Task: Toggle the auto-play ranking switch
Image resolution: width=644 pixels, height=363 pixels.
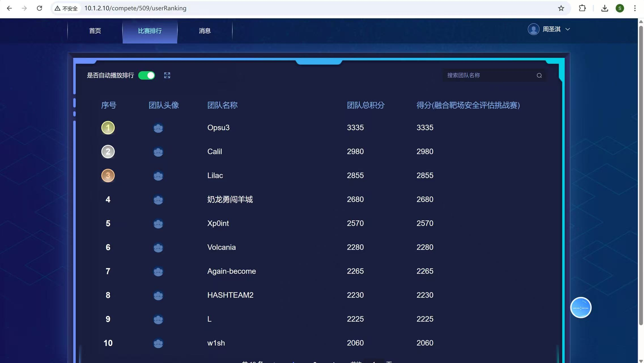Action: pos(146,75)
